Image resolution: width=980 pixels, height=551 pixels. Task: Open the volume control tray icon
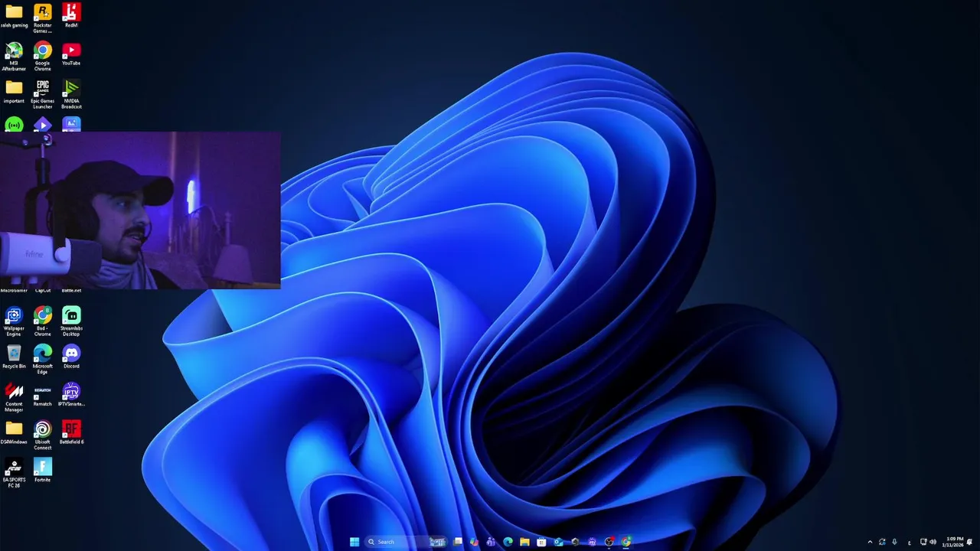pos(933,542)
